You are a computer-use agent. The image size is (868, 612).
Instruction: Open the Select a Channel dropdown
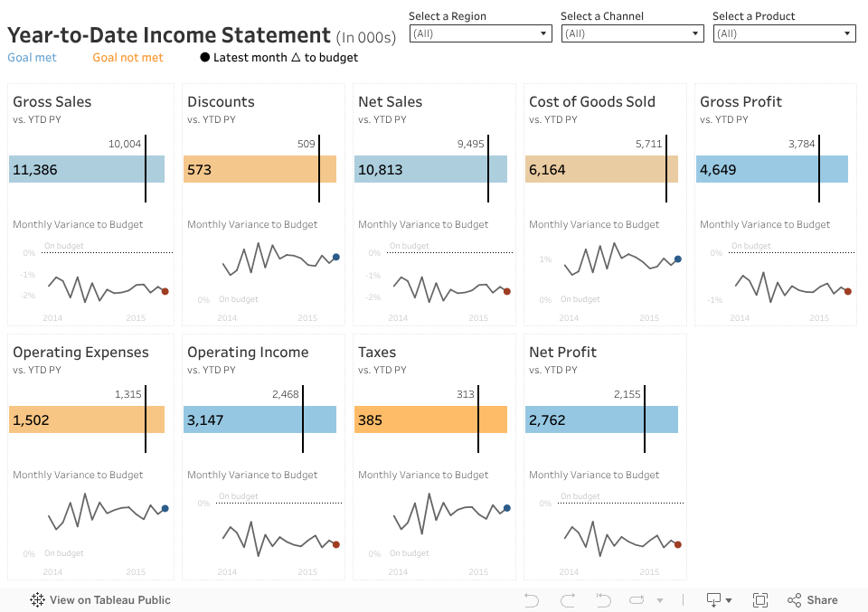click(x=632, y=33)
